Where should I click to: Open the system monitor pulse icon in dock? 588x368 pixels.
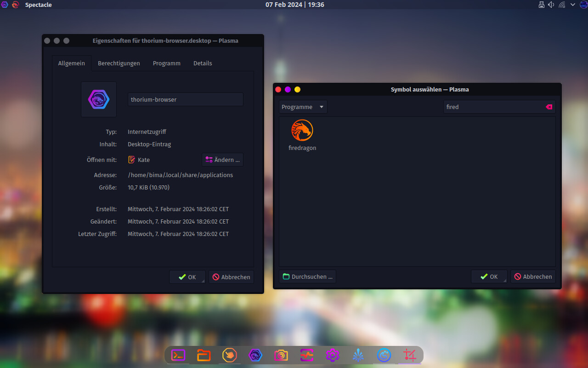tap(307, 355)
